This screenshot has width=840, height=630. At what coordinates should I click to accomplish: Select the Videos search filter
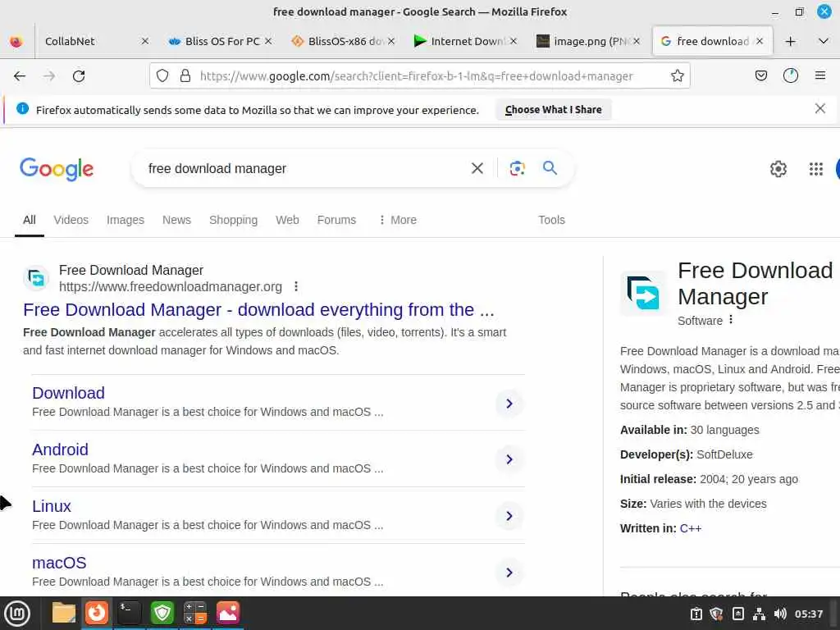tap(71, 220)
